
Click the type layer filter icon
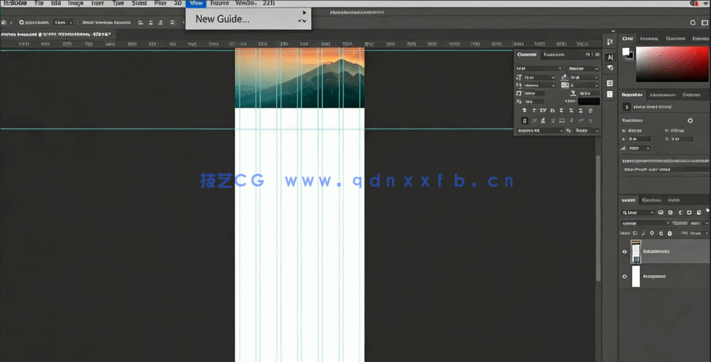point(680,213)
